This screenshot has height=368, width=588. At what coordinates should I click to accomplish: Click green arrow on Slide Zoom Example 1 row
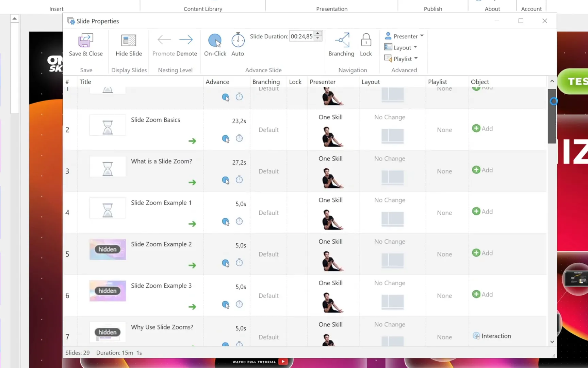pos(192,224)
